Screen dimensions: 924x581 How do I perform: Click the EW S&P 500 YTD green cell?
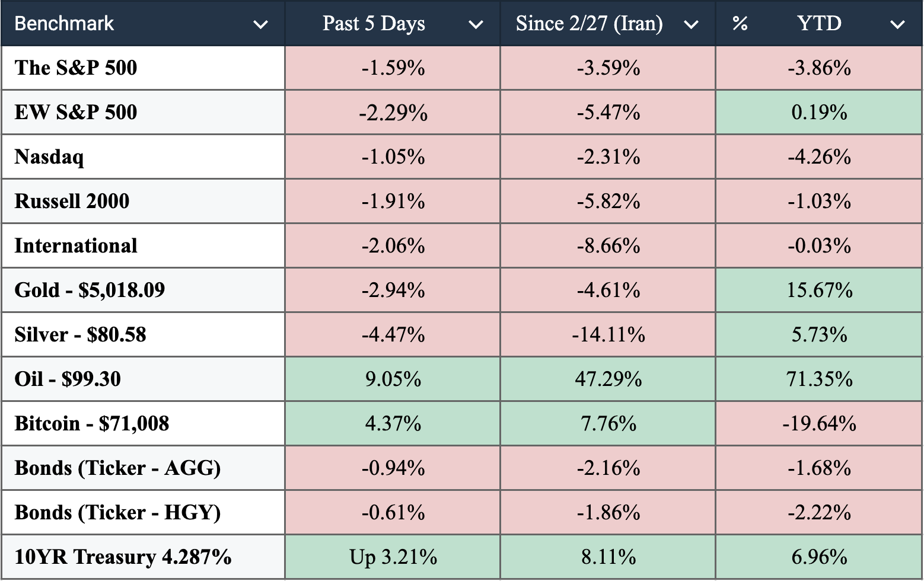(x=819, y=113)
